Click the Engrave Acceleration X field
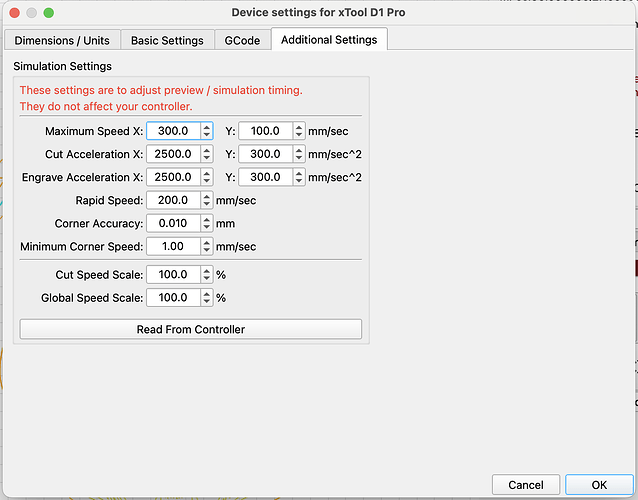Image resolution: width=638 pixels, height=500 pixels. point(173,177)
